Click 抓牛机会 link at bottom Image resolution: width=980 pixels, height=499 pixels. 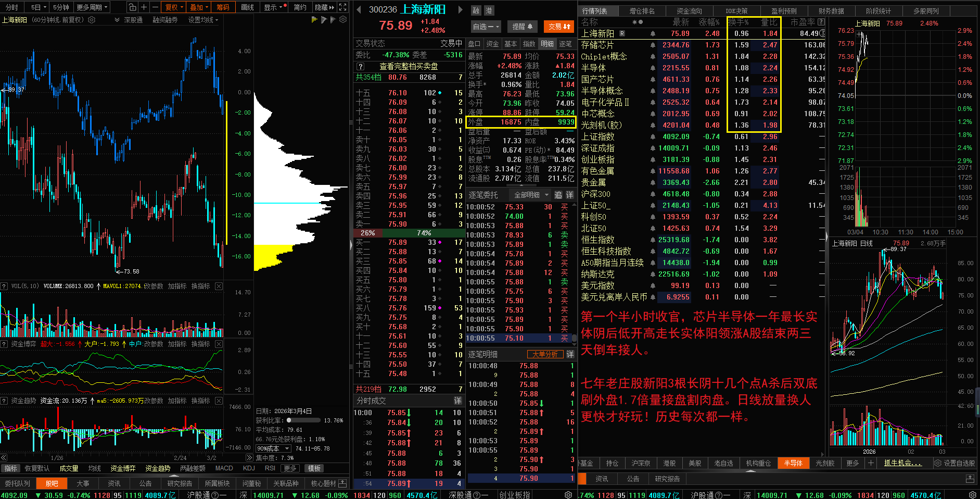pos(903,463)
